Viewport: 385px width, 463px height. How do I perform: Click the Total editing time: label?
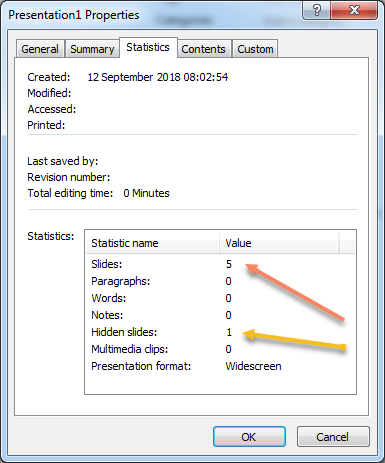point(70,193)
